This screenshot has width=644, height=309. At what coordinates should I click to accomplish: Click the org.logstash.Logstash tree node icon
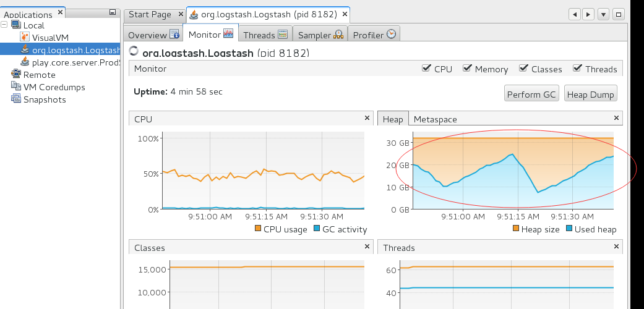(x=25, y=49)
